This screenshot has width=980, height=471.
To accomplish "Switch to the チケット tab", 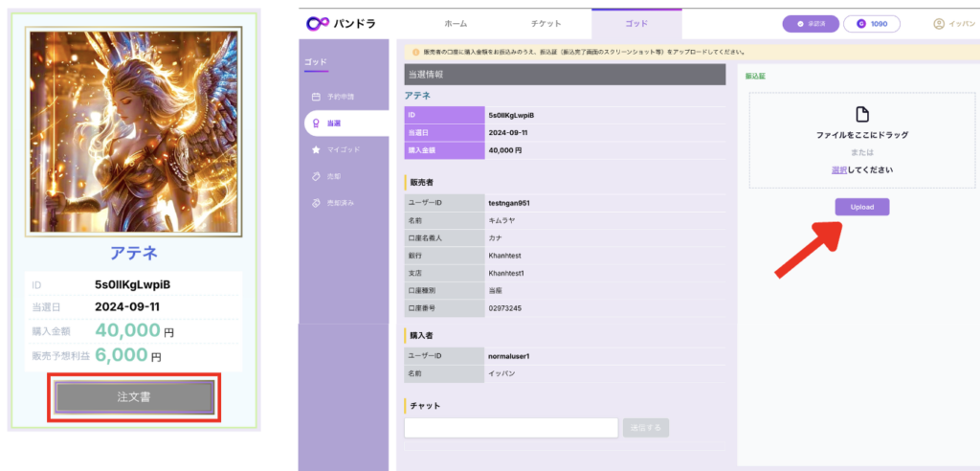I will click(546, 24).
